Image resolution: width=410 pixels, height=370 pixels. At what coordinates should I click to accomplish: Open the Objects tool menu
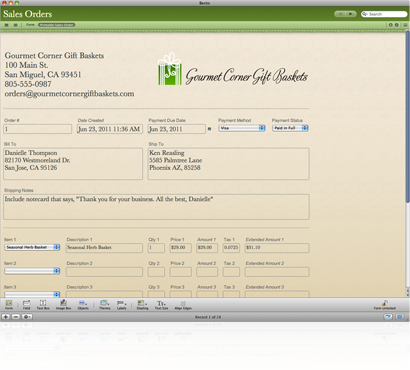[x=83, y=304]
